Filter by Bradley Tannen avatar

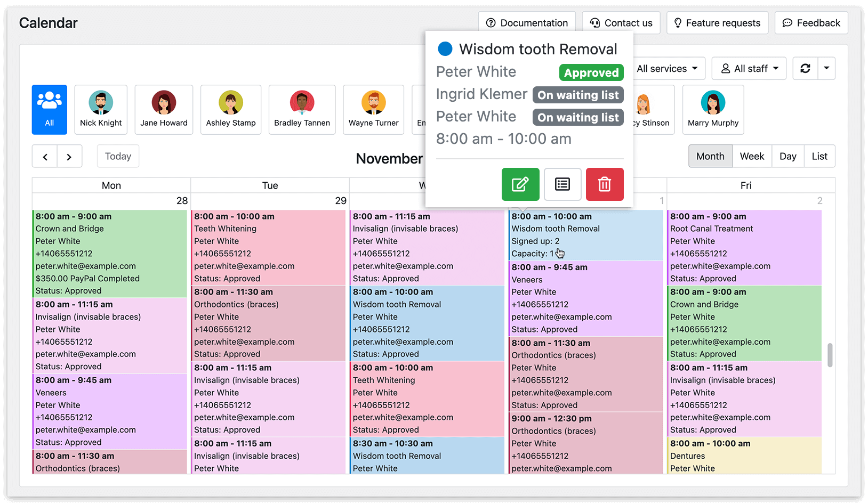pos(302,109)
